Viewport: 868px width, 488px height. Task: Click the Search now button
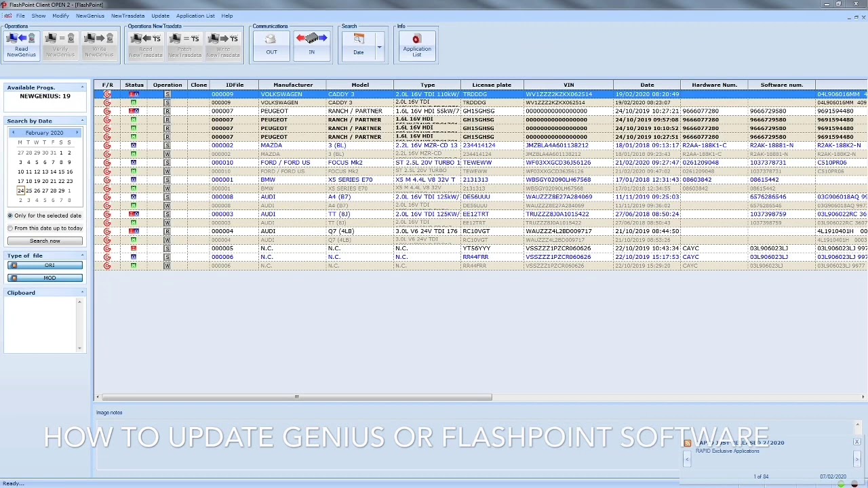pyautogui.click(x=45, y=241)
